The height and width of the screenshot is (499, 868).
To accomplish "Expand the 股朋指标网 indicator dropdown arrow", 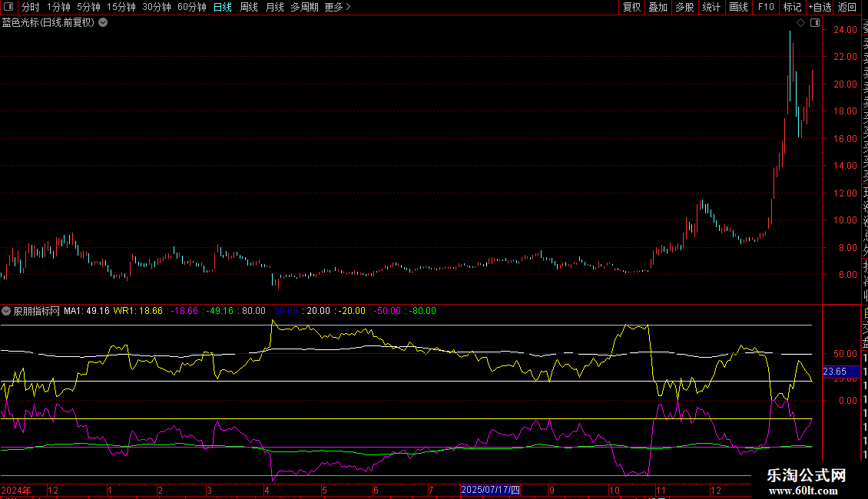I will [x=7, y=311].
